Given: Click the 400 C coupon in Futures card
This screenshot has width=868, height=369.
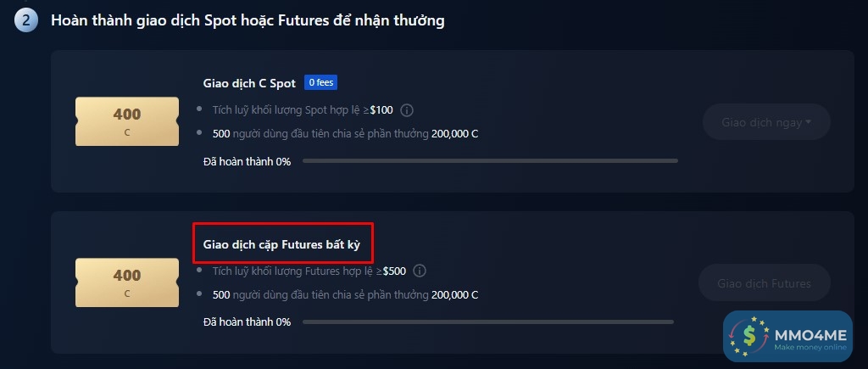Looking at the screenshot, I should pos(127,282).
